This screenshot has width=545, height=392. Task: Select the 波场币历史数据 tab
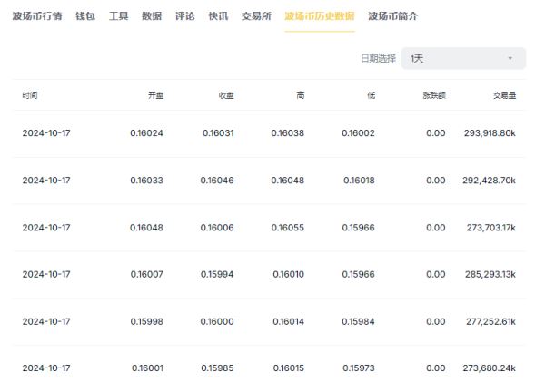[x=319, y=16]
